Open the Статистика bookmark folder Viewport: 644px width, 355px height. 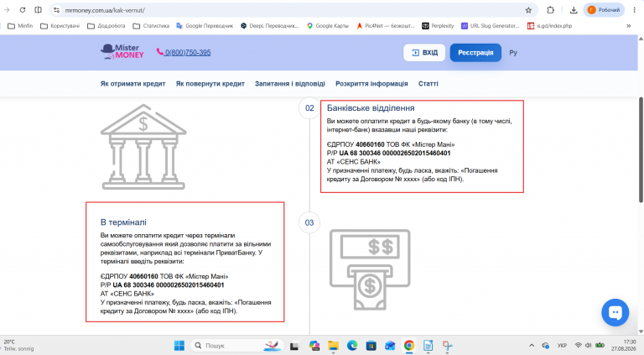coord(151,26)
